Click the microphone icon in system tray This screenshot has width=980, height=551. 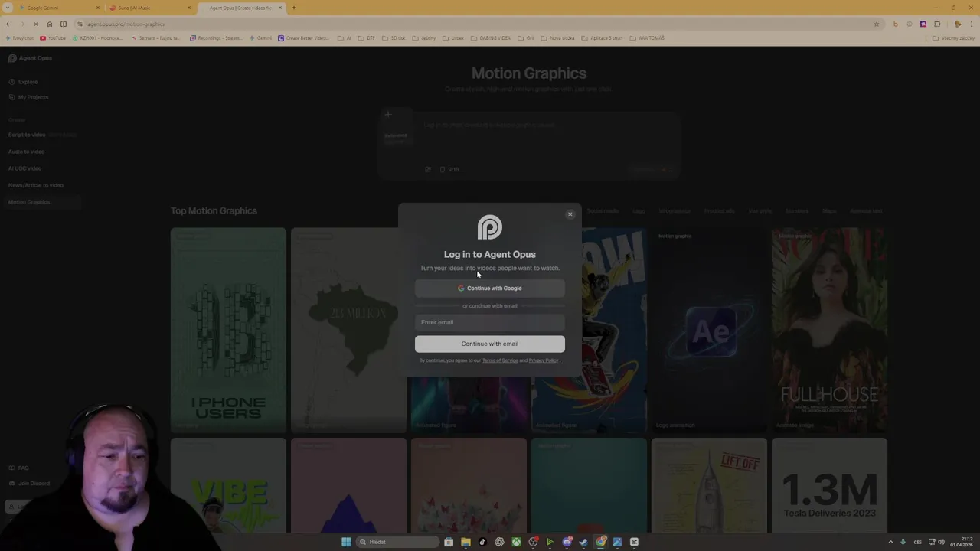(903, 542)
